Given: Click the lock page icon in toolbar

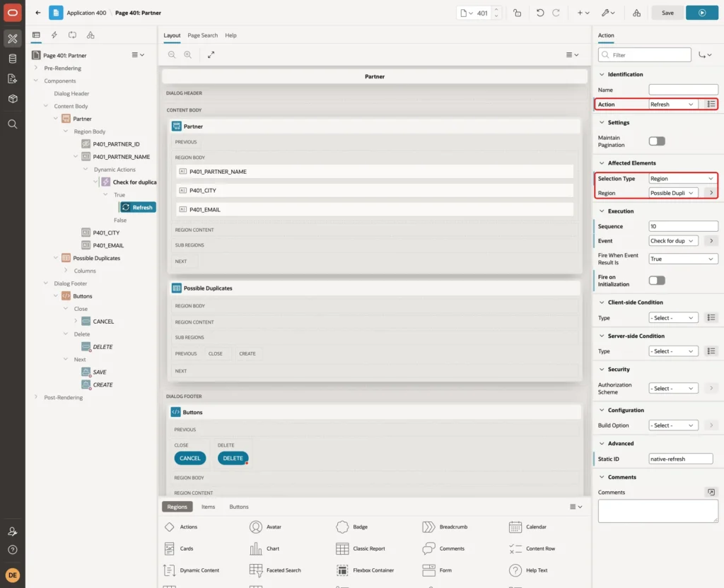Looking at the screenshot, I should click(517, 13).
